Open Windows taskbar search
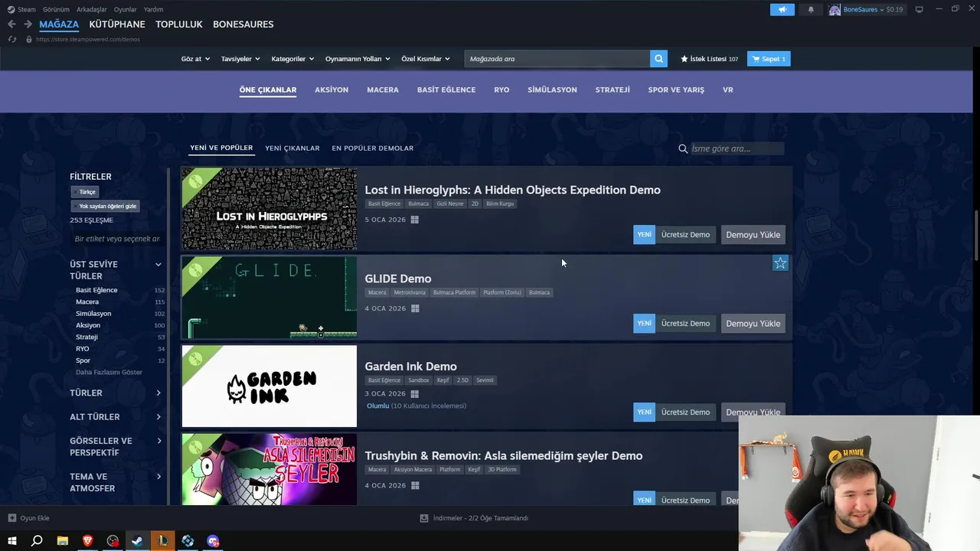 37,541
